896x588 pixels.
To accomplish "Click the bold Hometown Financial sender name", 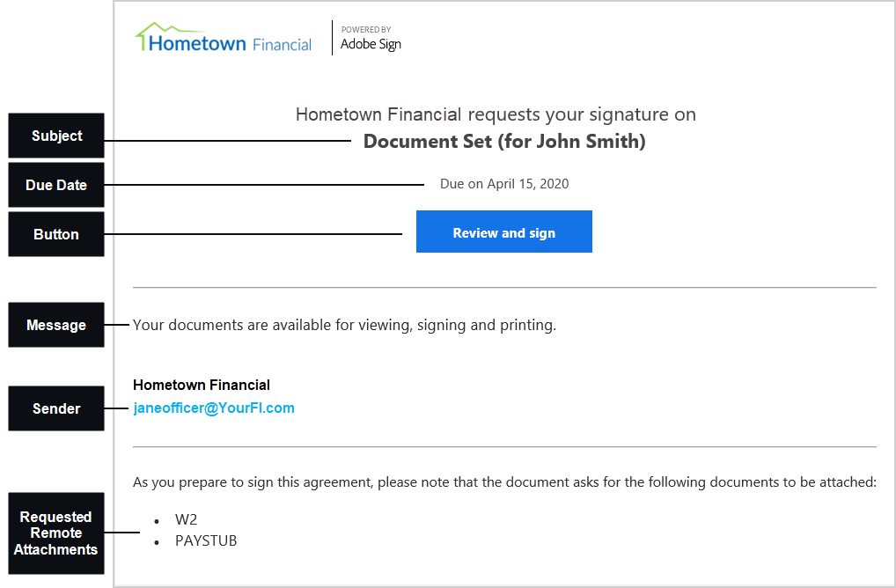I will (x=202, y=385).
